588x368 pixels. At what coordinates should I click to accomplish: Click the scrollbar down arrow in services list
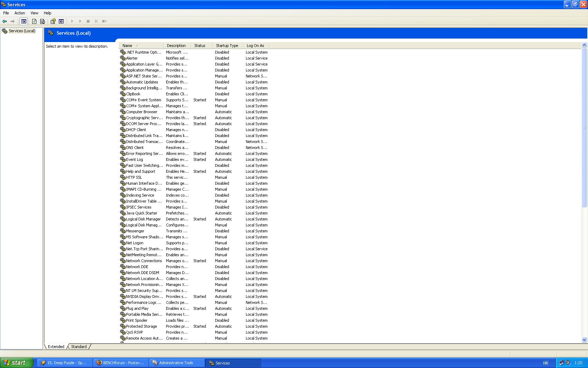584,340
